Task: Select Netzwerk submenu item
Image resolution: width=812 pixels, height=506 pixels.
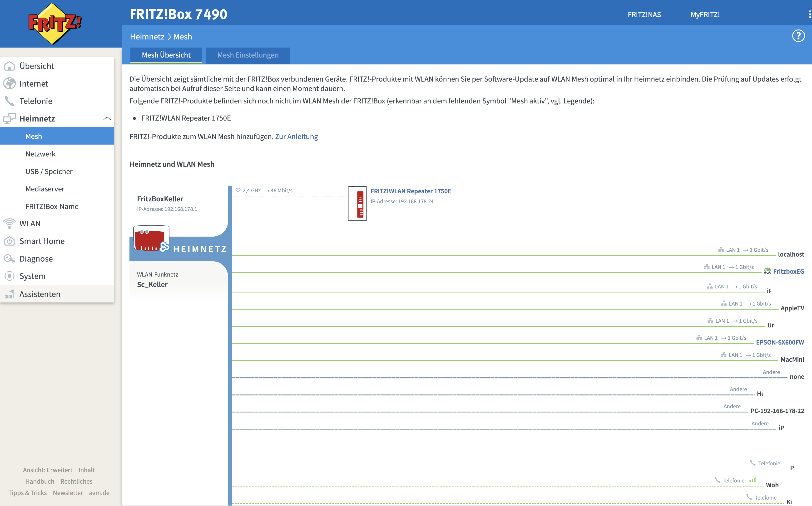Action: (x=40, y=154)
